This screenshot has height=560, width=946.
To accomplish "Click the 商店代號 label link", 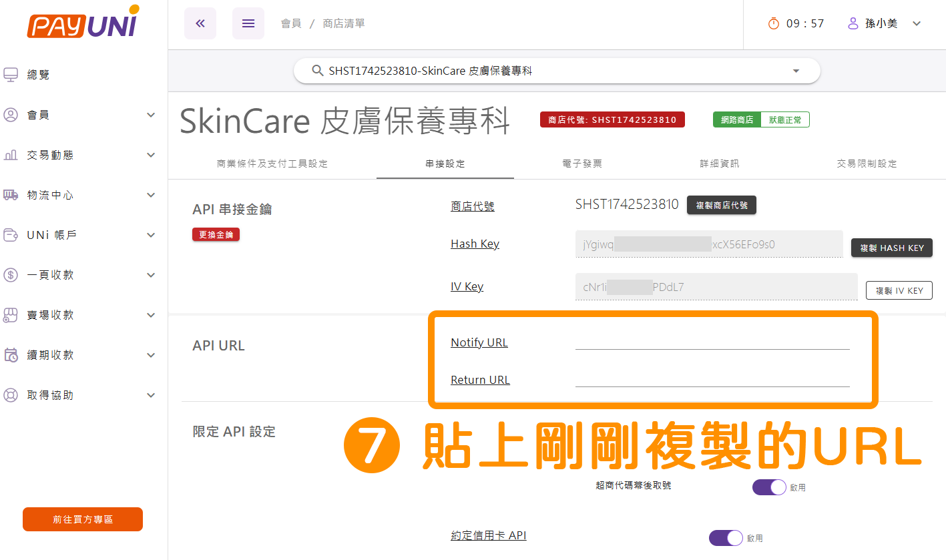I will [473, 207].
